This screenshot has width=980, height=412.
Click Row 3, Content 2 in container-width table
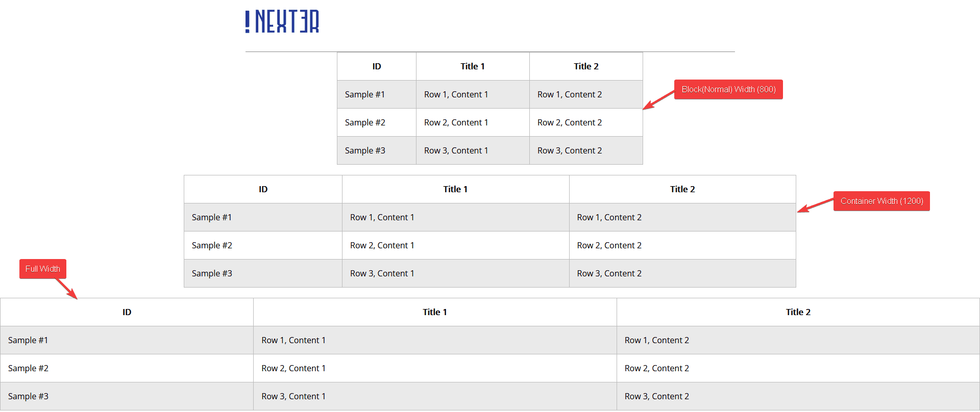point(682,273)
